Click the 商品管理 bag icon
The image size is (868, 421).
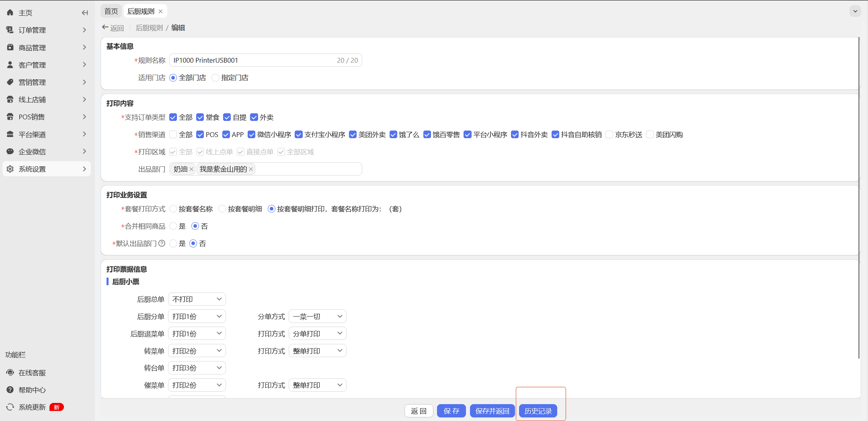(x=10, y=47)
